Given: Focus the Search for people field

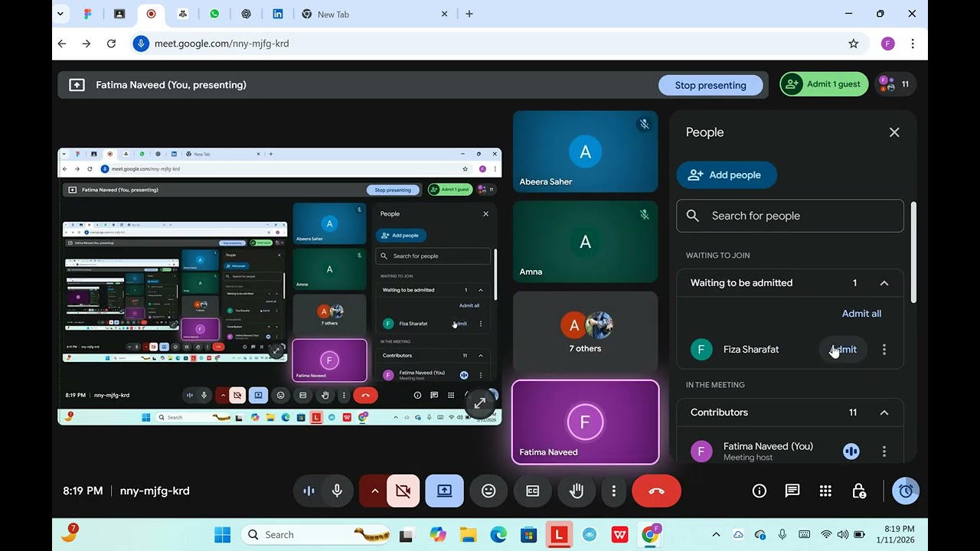Looking at the screenshot, I should tap(790, 216).
